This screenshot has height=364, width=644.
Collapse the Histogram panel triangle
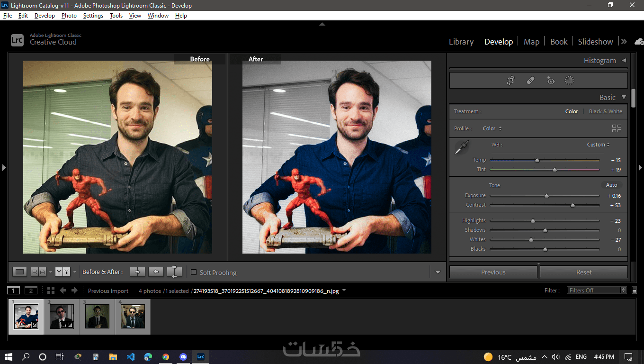(624, 60)
